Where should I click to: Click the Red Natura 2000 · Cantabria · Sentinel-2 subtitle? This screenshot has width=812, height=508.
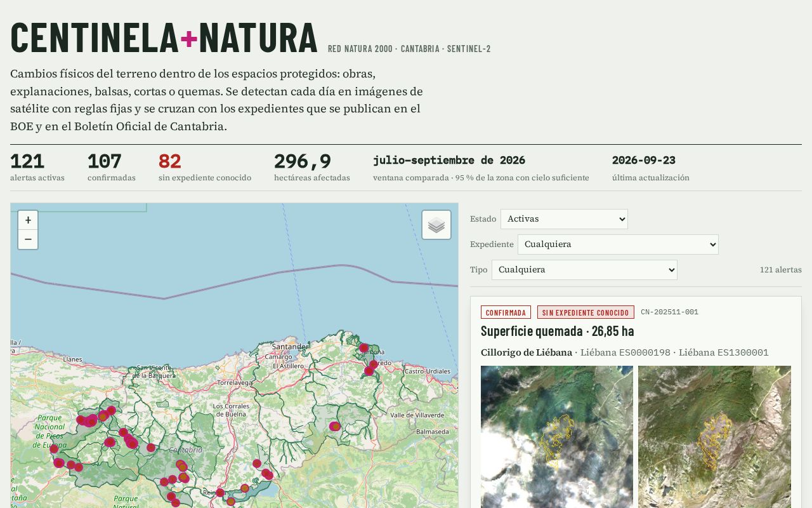(x=409, y=49)
